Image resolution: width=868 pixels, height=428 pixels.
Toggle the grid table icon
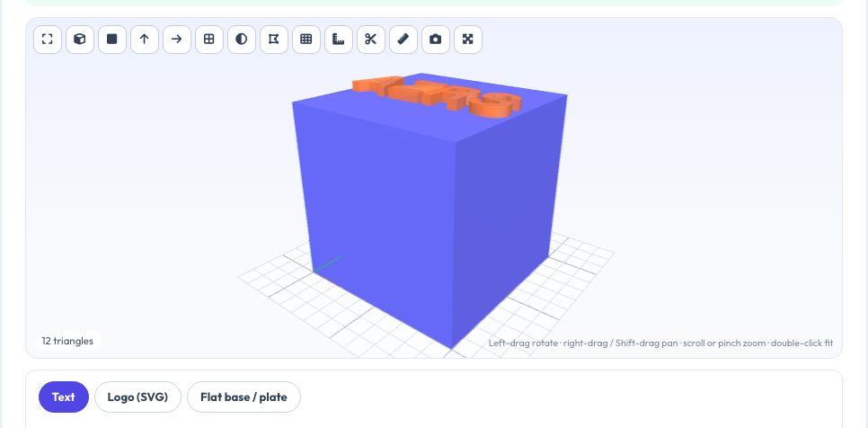click(x=306, y=40)
